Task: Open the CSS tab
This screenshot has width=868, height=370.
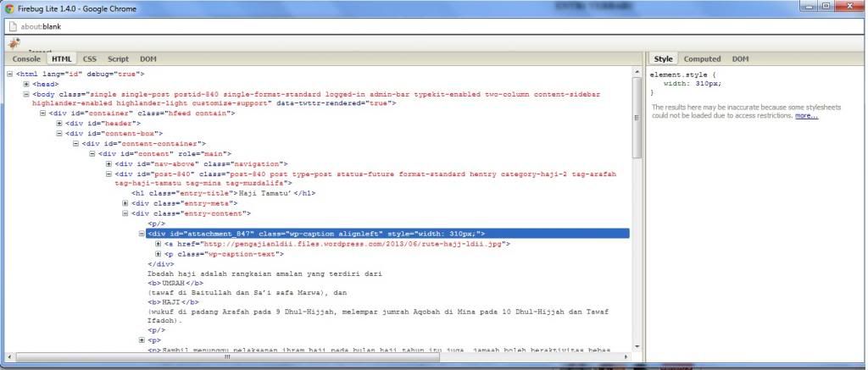Action: click(x=90, y=59)
